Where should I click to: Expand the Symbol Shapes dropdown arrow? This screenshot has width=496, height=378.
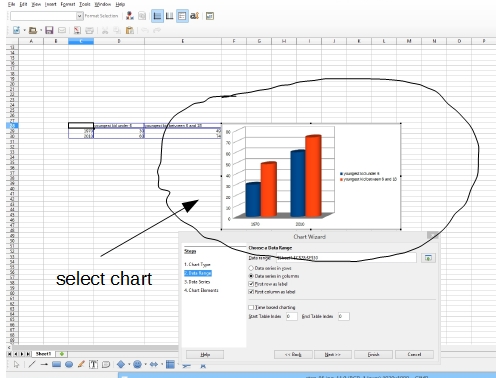145,364
